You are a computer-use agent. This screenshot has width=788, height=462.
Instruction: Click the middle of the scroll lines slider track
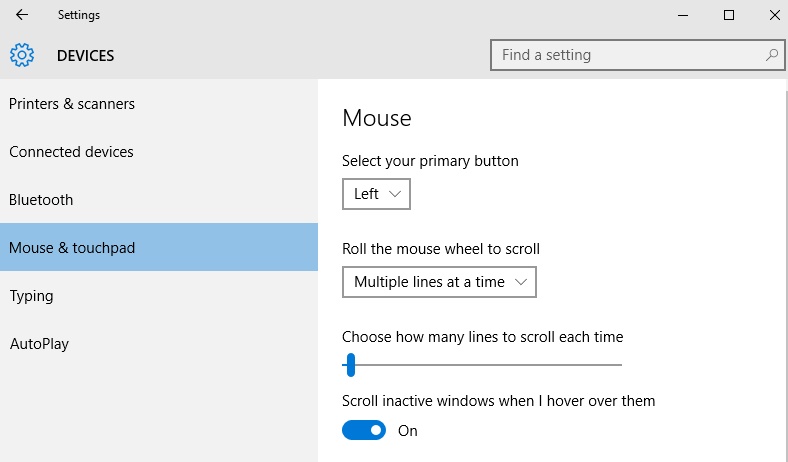pyautogui.click(x=482, y=365)
